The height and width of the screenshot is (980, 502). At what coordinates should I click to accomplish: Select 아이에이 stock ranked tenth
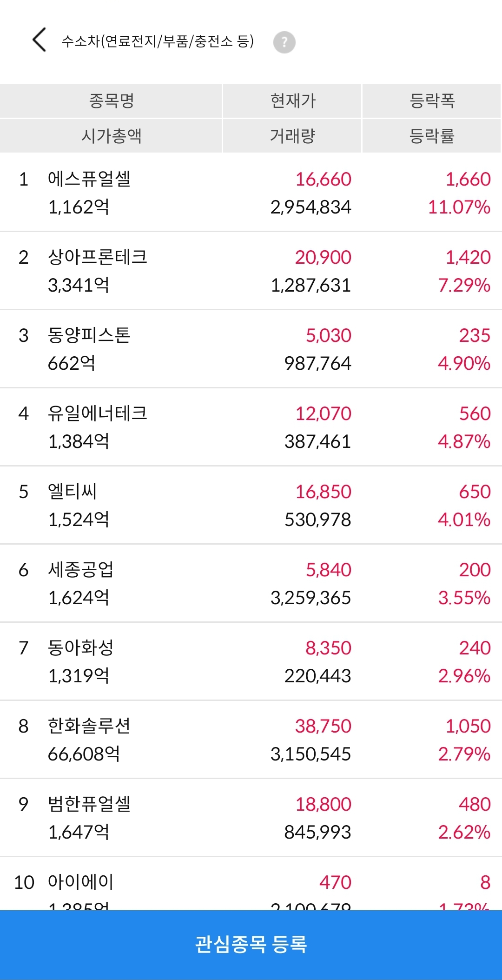point(251,884)
